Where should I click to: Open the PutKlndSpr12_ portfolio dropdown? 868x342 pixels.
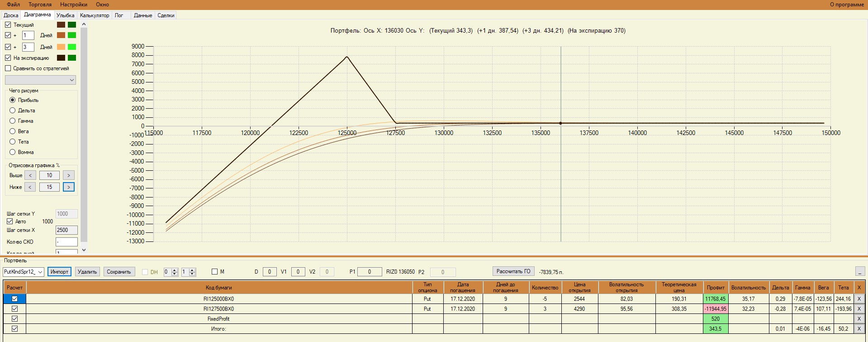click(23, 272)
